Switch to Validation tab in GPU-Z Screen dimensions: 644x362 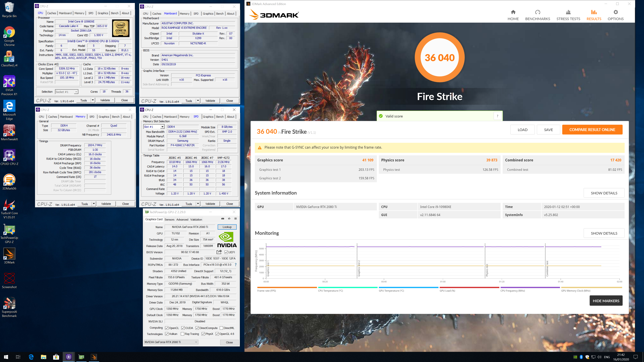[196, 219]
